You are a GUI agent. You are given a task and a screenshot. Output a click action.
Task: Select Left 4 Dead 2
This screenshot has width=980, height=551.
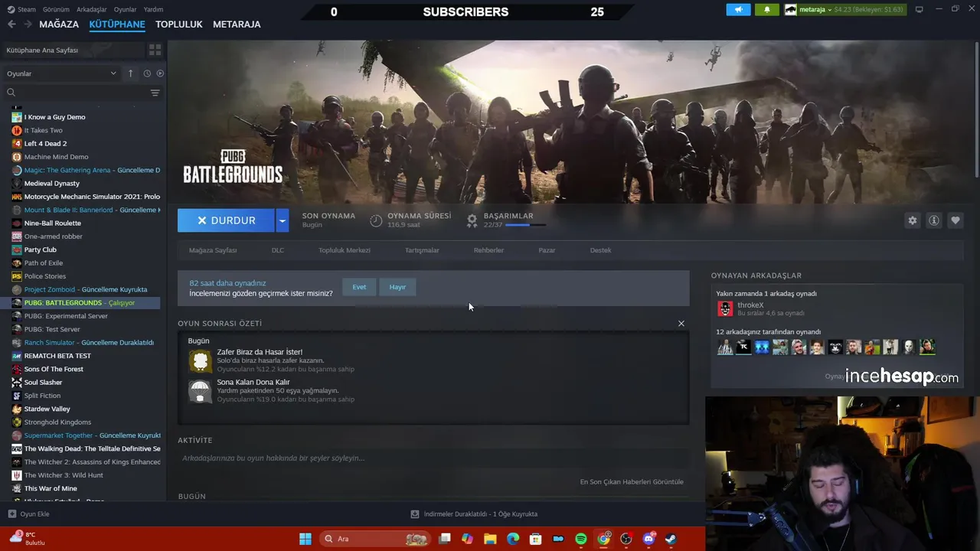point(45,143)
